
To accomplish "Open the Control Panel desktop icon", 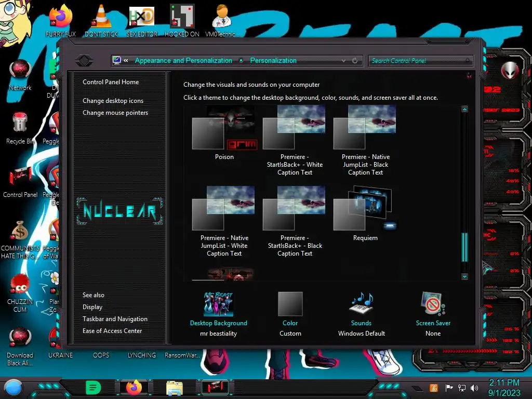I will (20, 182).
